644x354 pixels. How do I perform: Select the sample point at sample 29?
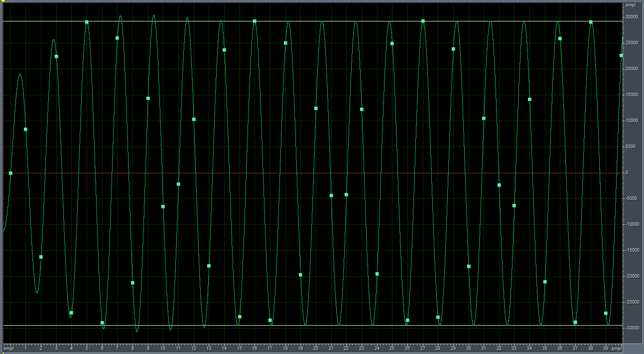(x=453, y=49)
